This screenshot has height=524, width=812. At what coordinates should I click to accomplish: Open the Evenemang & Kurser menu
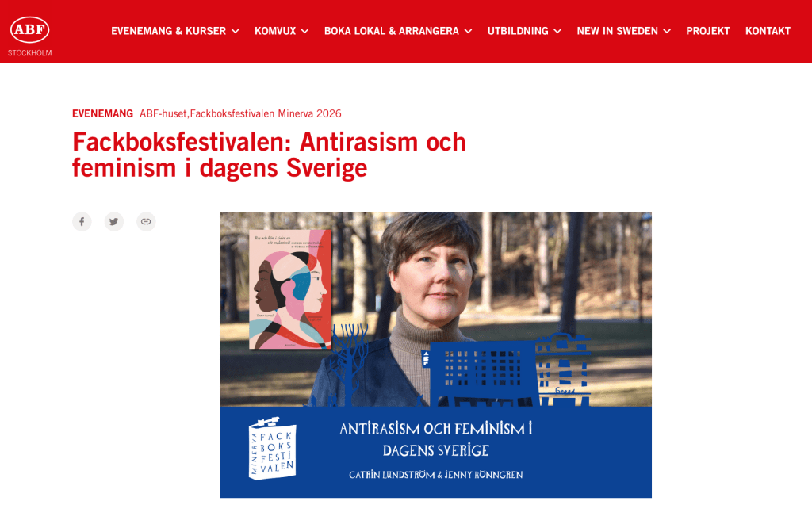tap(168, 31)
